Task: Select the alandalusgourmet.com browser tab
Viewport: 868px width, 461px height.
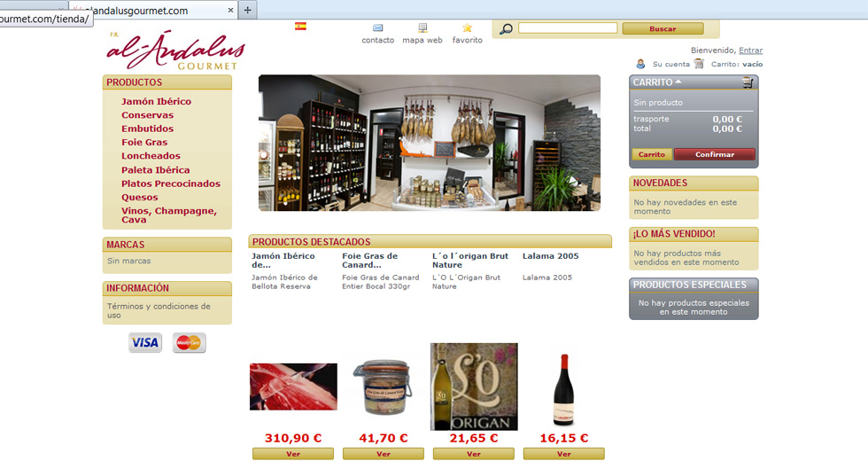Action: pyautogui.click(x=153, y=10)
